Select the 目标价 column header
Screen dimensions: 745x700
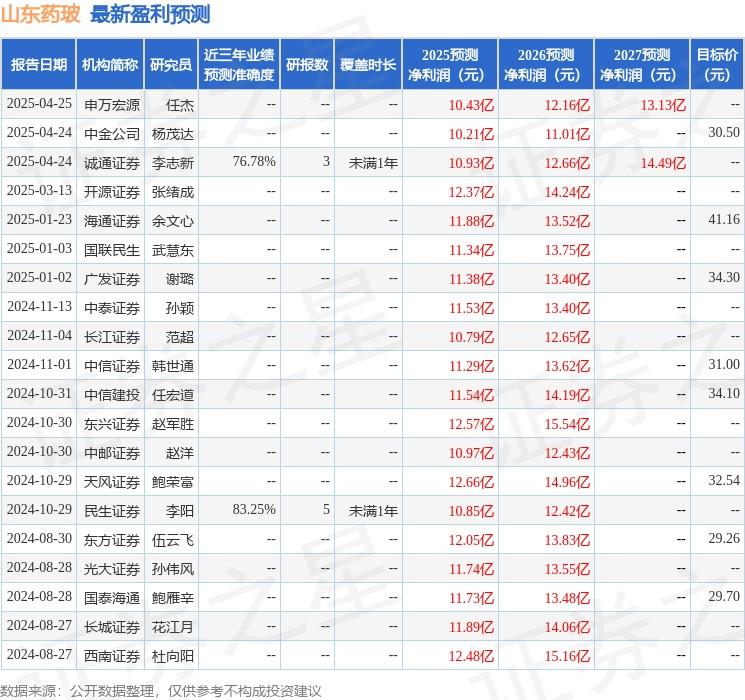point(717,65)
